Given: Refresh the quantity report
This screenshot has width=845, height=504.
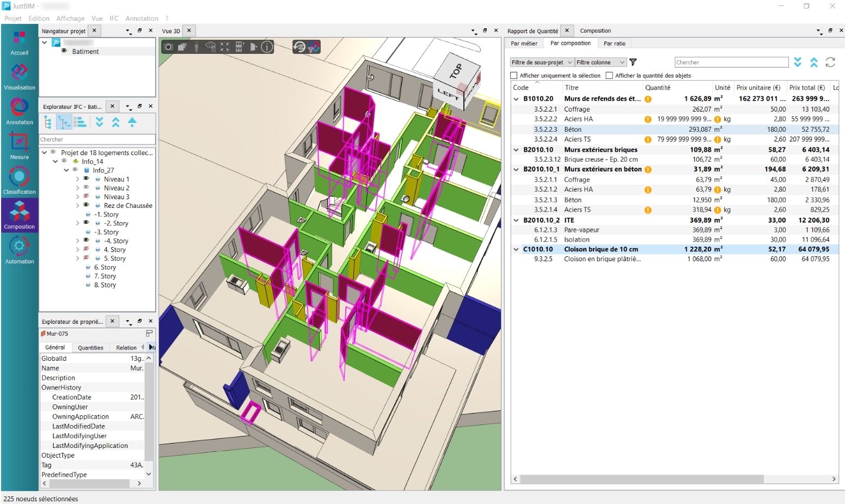Looking at the screenshot, I should point(830,63).
